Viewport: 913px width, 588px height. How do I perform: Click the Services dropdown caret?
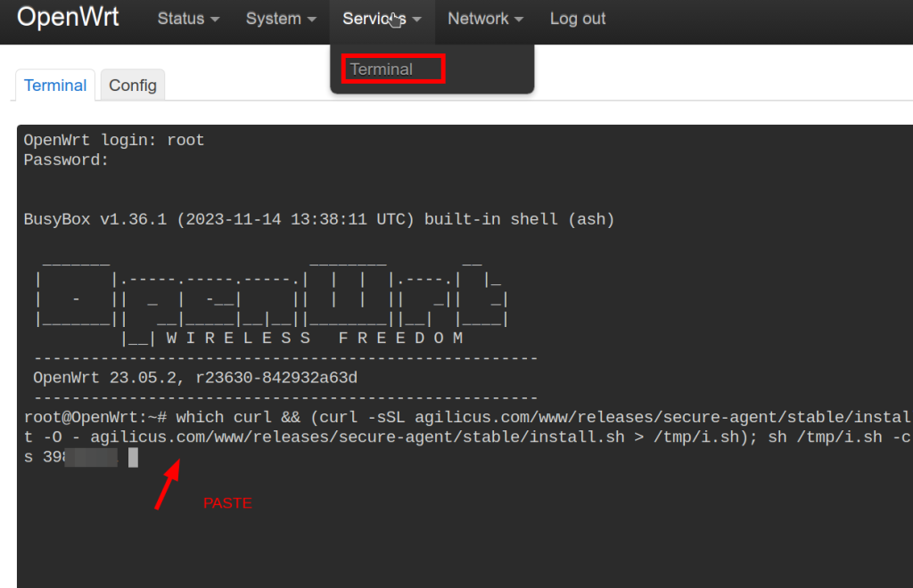(417, 20)
